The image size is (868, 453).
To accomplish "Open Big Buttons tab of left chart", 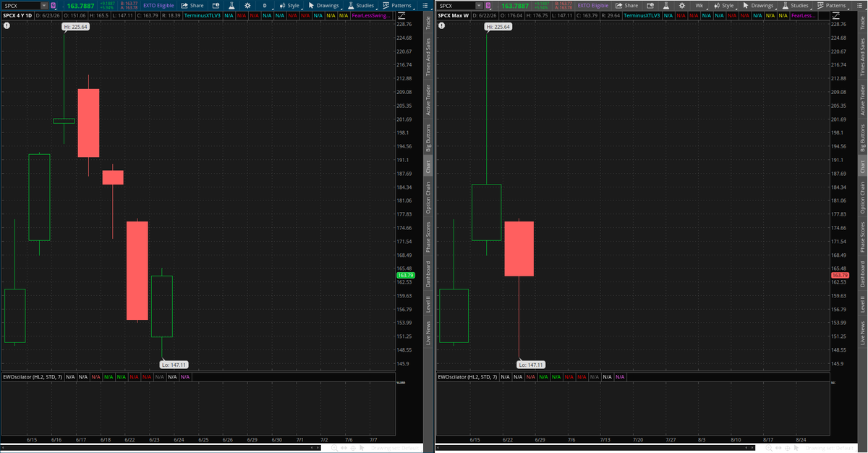I will (428, 138).
